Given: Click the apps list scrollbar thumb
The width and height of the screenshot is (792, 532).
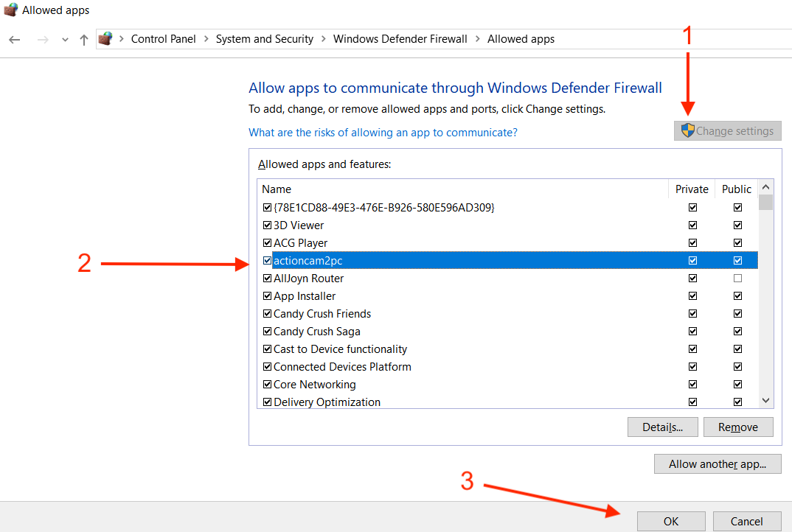Looking at the screenshot, I should tap(765, 202).
